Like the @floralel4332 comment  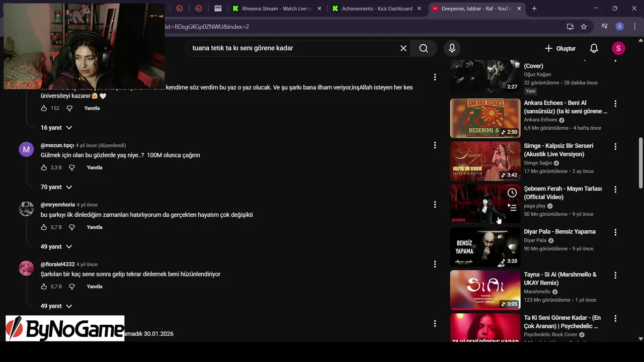click(44, 287)
